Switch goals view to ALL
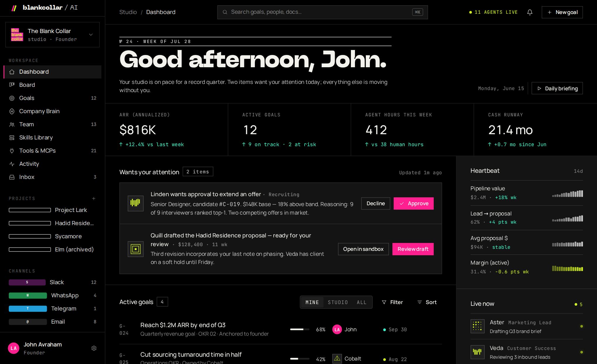Image resolution: width=597 pixels, height=364 pixels. [361, 302]
